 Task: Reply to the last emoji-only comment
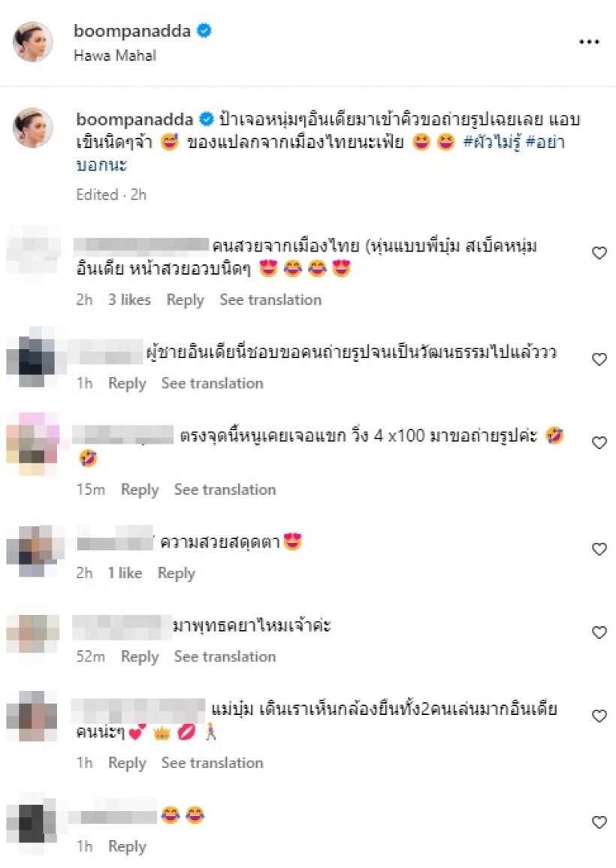[x=127, y=847]
